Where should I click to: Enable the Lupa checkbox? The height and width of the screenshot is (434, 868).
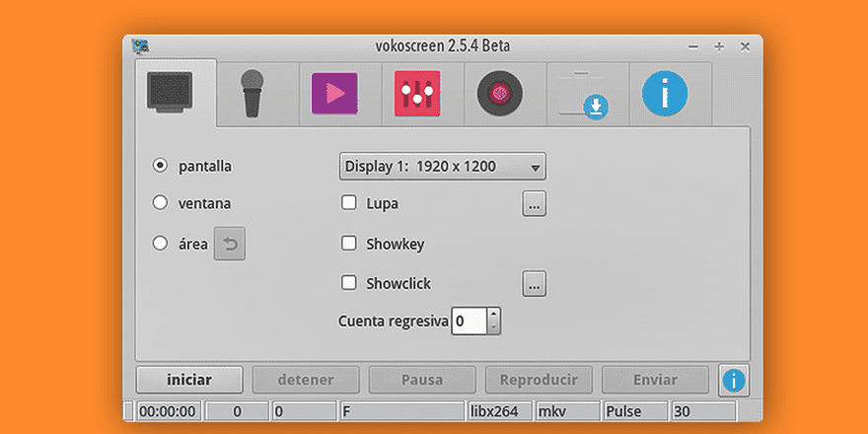(349, 202)
